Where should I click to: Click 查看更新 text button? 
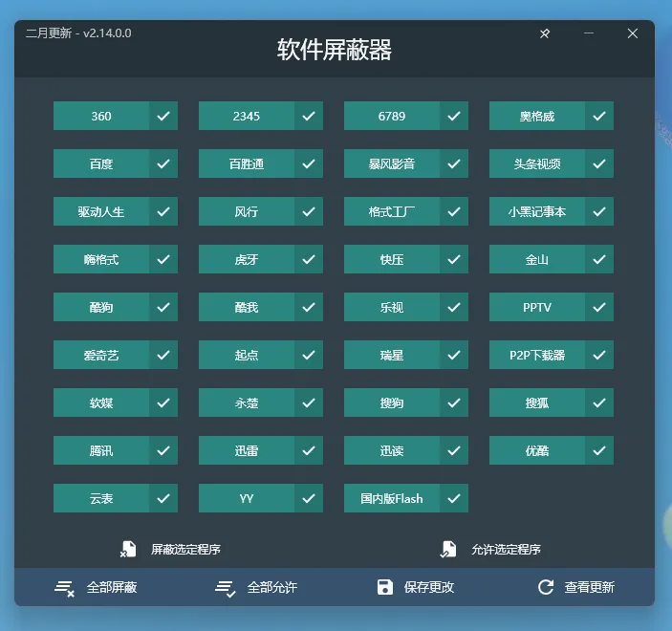tap(590, 587)
